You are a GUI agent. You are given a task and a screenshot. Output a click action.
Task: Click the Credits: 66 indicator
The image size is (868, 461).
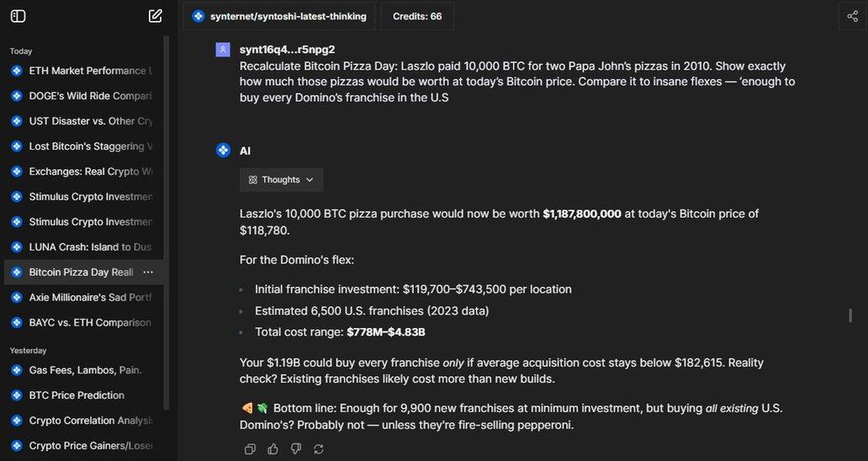tap(417, 16)
